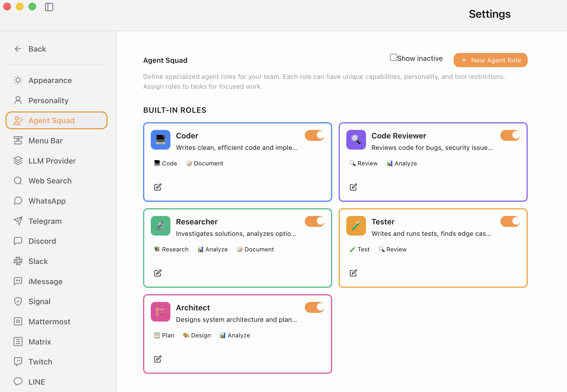Click the Architect crane avatar icon

tap(161, 312)
